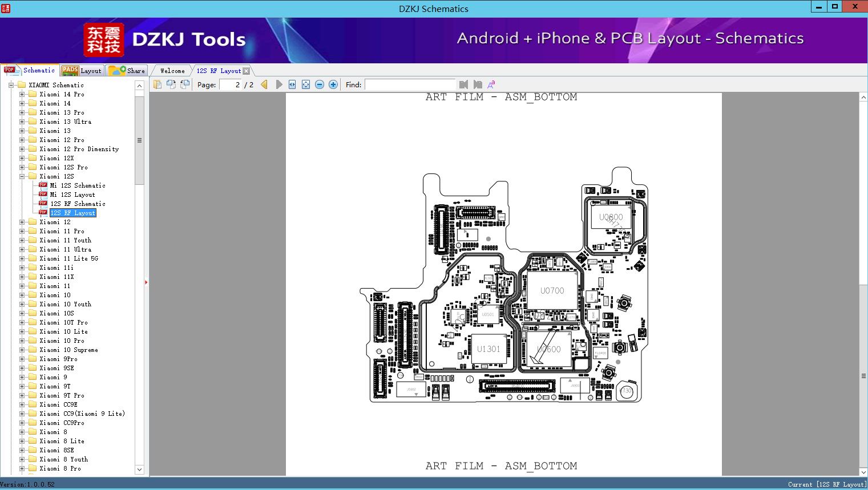Collapse the Xiaomi 12S folder
The image size is (868, 490).
tap(22, 176)
